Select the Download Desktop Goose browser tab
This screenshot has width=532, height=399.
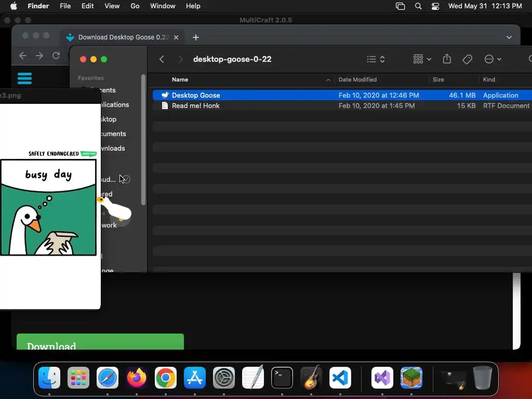point(124,37)
